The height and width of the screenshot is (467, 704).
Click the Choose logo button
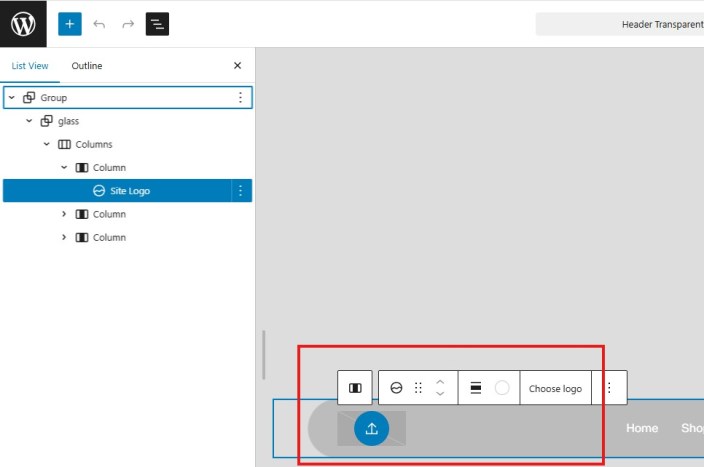coord(555,388)
